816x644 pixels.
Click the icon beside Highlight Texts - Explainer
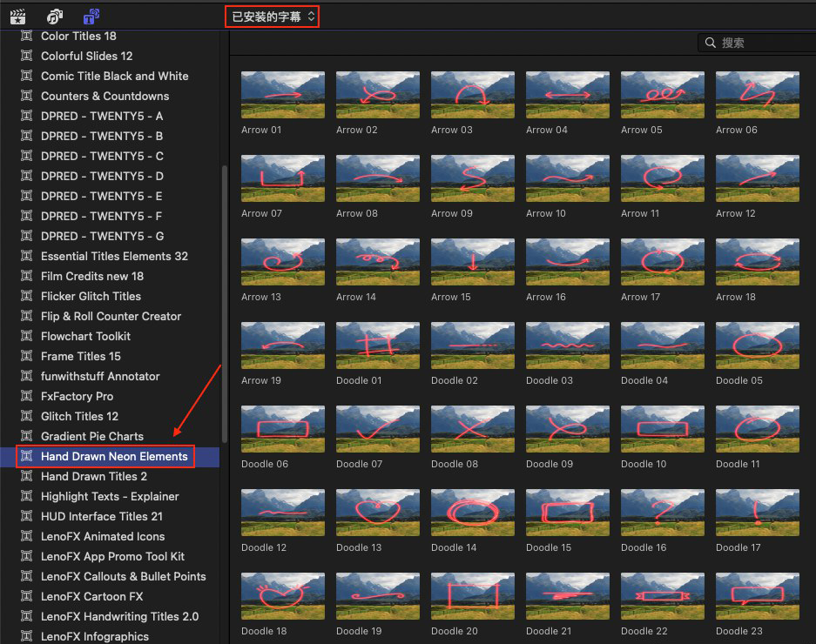tap(26, 496)
